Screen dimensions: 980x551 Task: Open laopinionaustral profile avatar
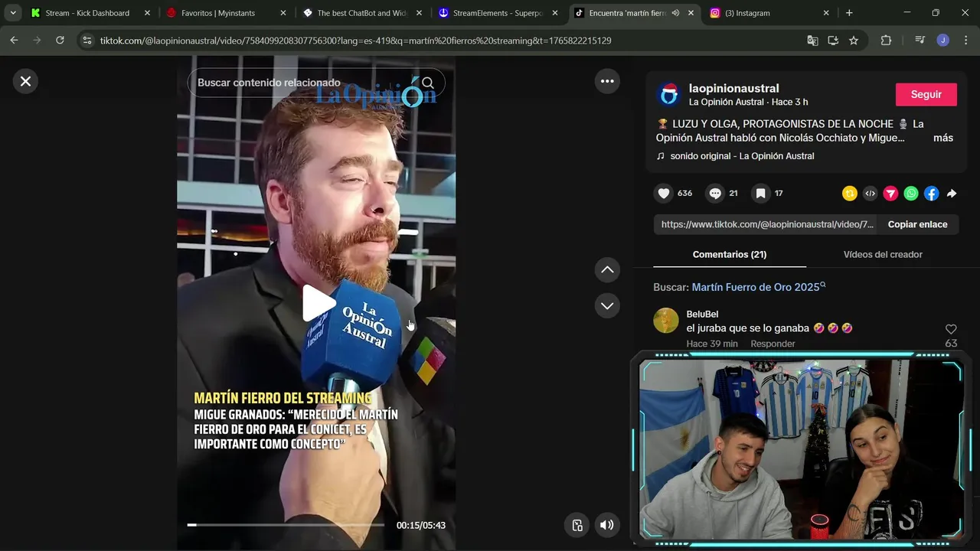[668, 95]
